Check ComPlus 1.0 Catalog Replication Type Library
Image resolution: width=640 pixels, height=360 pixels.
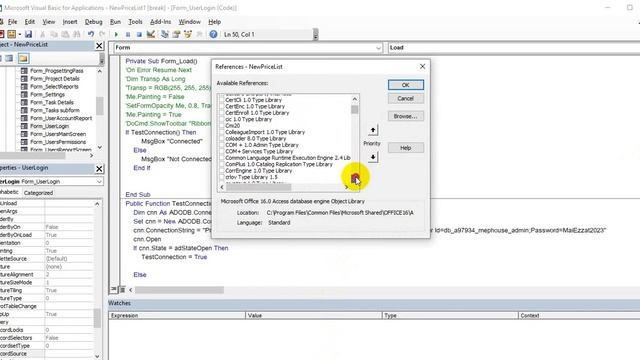(x=222, y=164)
